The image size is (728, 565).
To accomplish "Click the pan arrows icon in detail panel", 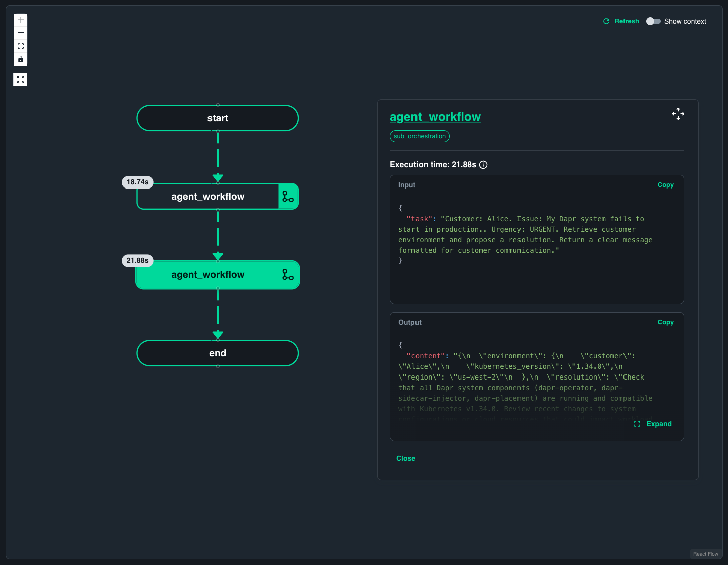I will click(678, 113).
